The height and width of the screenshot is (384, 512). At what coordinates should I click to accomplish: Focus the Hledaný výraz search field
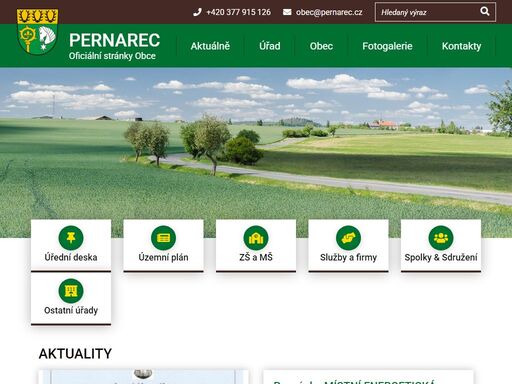point(427,12)
